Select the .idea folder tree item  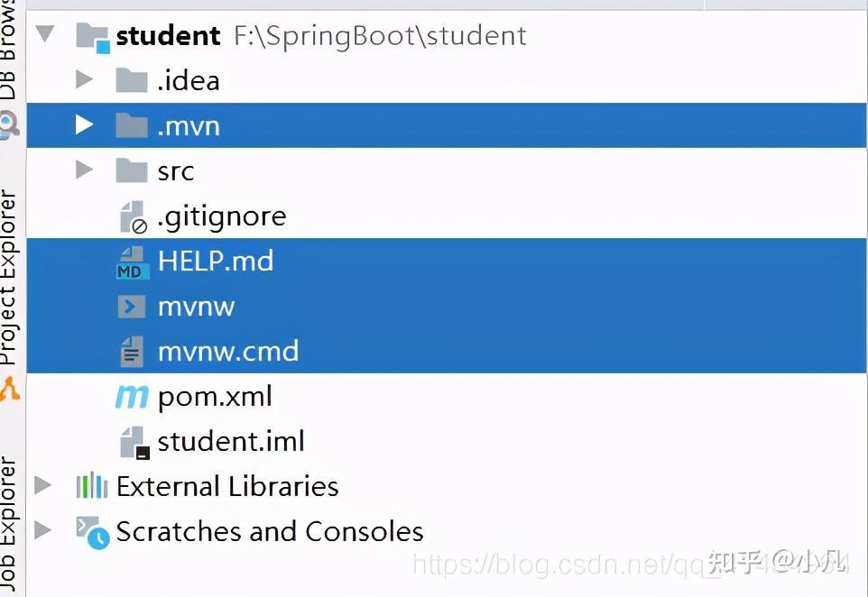tap(189, 80)
